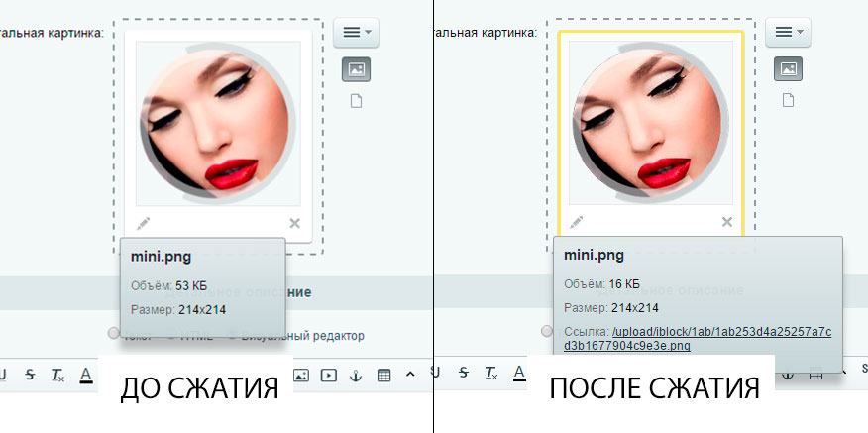The image size is (868, 433).
Task: Click 214x214 dimensions in after-compression tooltip
Action: coord(635,308)
